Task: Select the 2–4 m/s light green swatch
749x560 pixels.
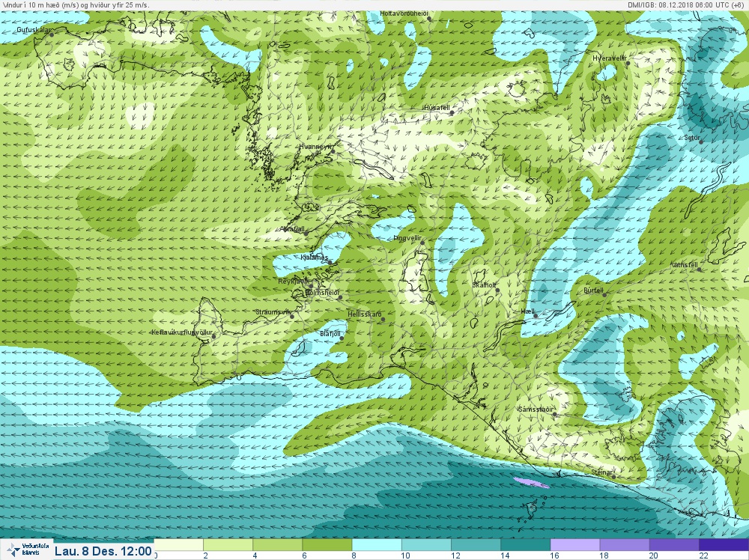Action: click(x=228, y=545)
